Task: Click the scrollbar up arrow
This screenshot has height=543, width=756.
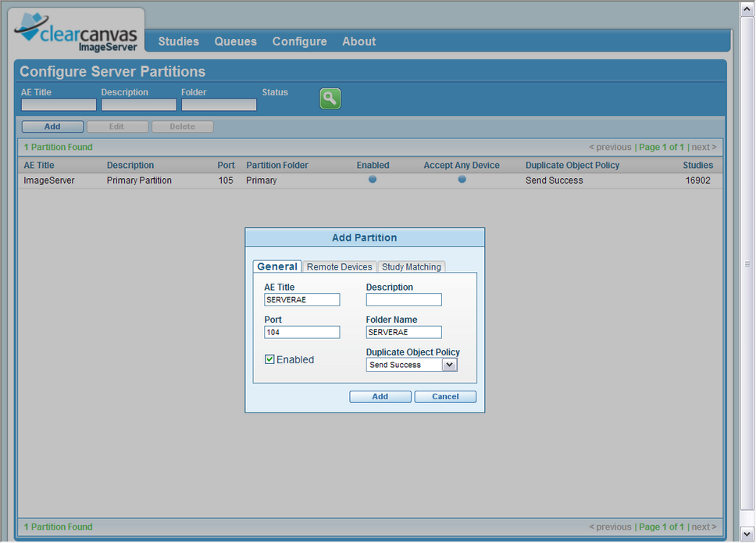Action: [747, 9]
